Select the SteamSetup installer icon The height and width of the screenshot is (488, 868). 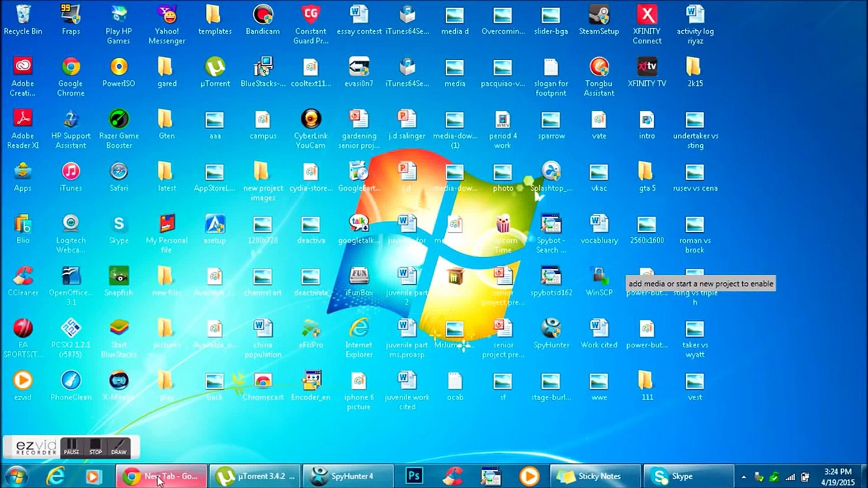pos(599,20)
